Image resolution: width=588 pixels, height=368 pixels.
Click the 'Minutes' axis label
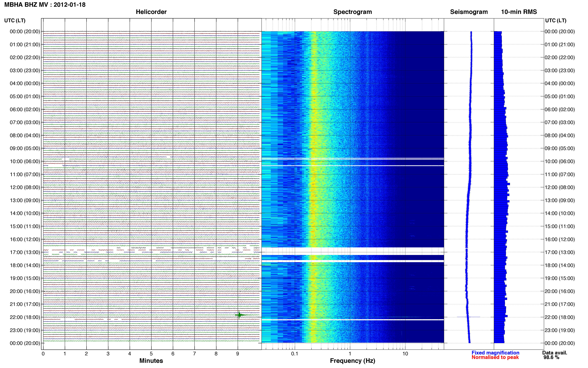(151, 361)
